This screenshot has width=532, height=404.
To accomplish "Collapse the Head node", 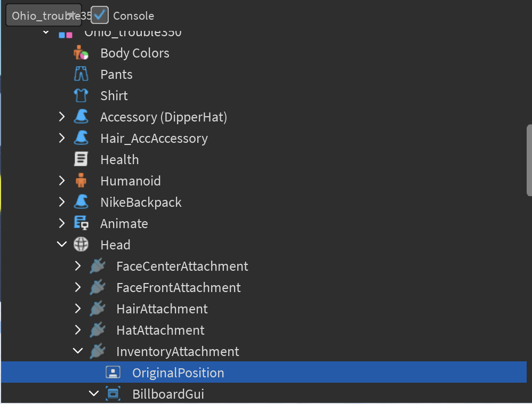I will pos(62,245).
